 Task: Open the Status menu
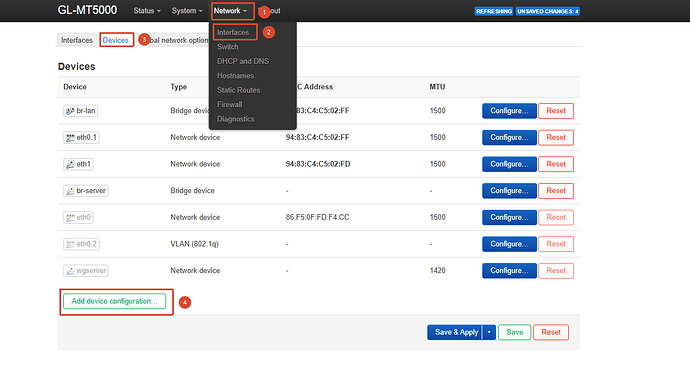(147, 11)
